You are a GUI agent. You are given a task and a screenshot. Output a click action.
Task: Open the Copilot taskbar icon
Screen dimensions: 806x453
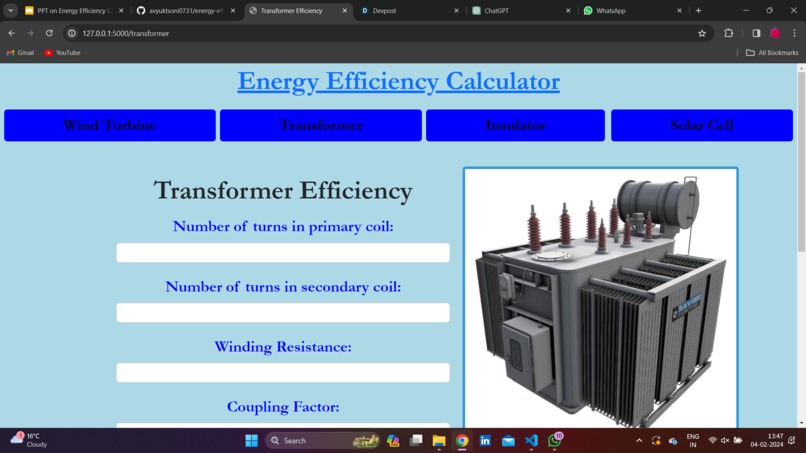[x=393, y=441]
